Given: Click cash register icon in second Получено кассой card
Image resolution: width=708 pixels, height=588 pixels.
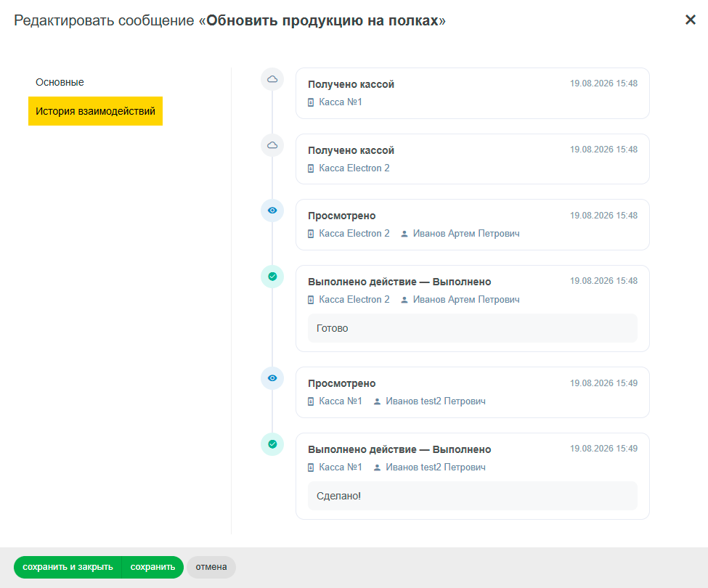Looking at the screenshot, I should [311, 168].
